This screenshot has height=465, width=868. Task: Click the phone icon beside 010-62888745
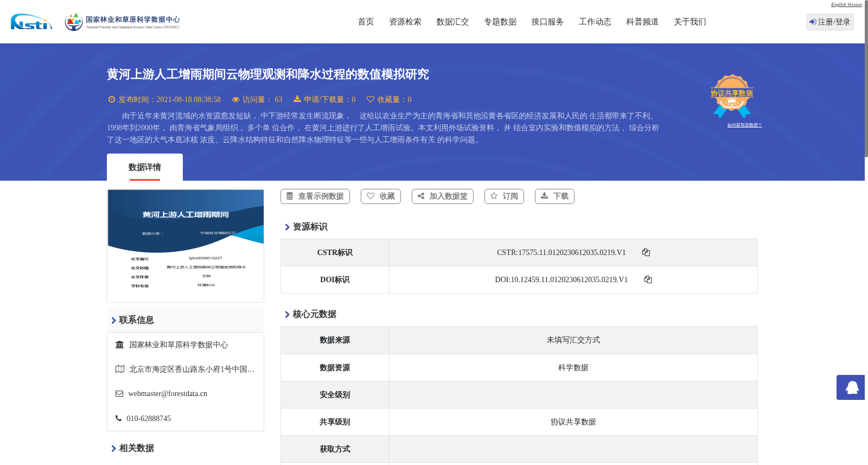click(118, 418)
